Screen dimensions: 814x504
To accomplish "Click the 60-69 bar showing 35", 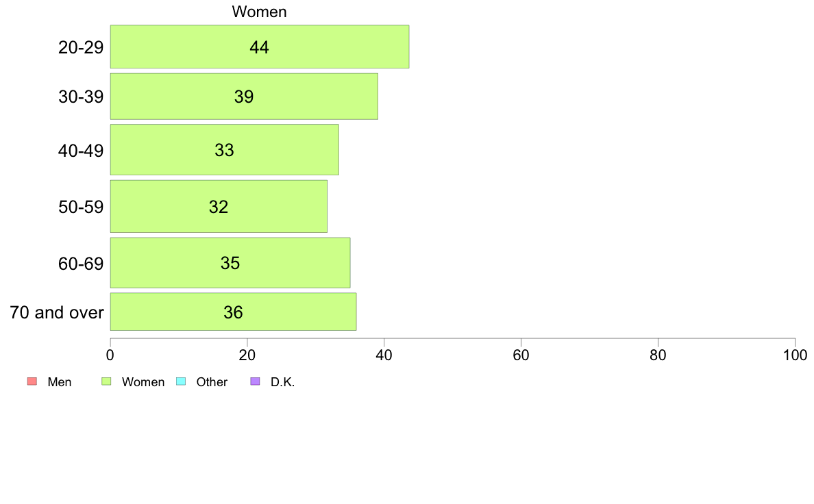I will [230, 263].
